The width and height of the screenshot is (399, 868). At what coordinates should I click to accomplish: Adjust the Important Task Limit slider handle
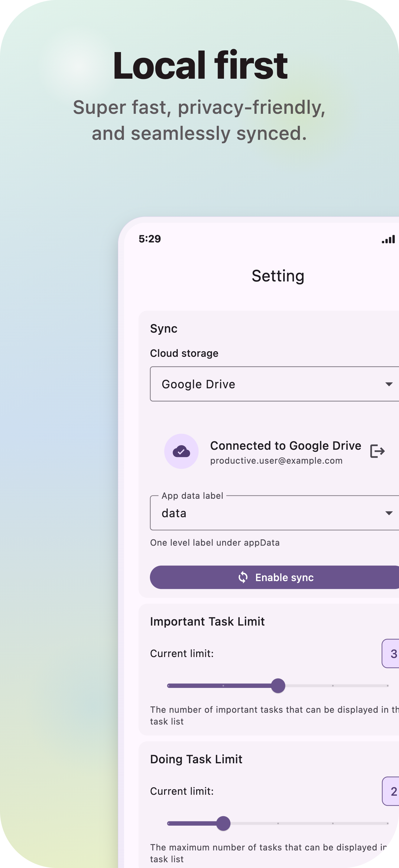pyautogui.click(x=278, y=686)
